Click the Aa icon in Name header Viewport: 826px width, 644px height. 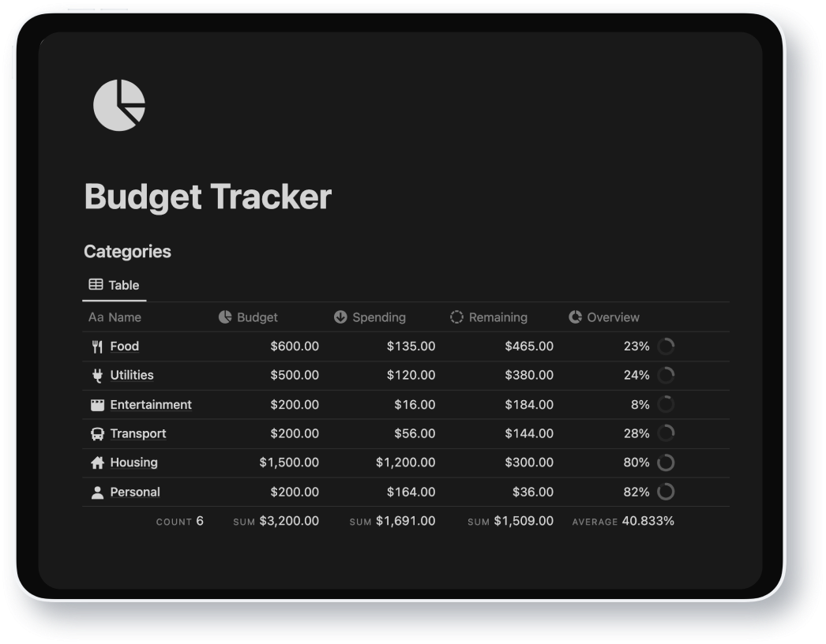coord(96,317)
